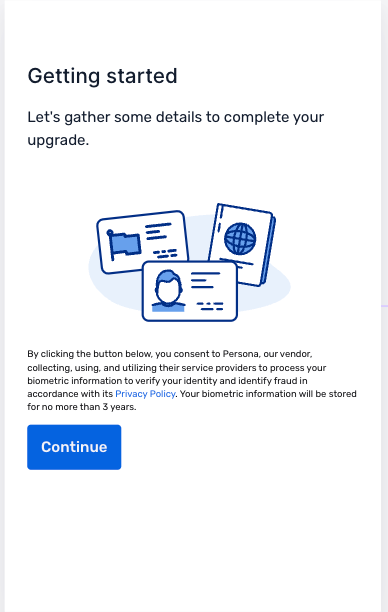Click the dashed lines under the portrait card text
Viewport: 388px width, 612px height.
pos(210,306)
